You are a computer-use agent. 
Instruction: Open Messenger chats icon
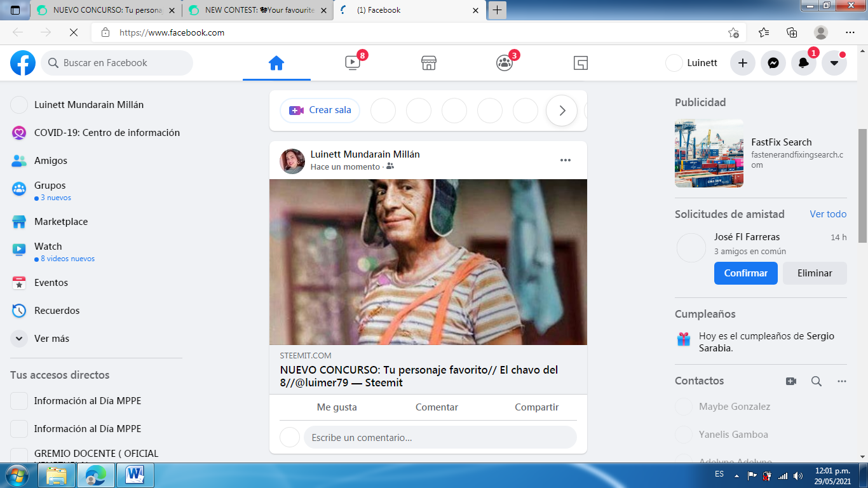pyautogui.click(x=773, y=63)
